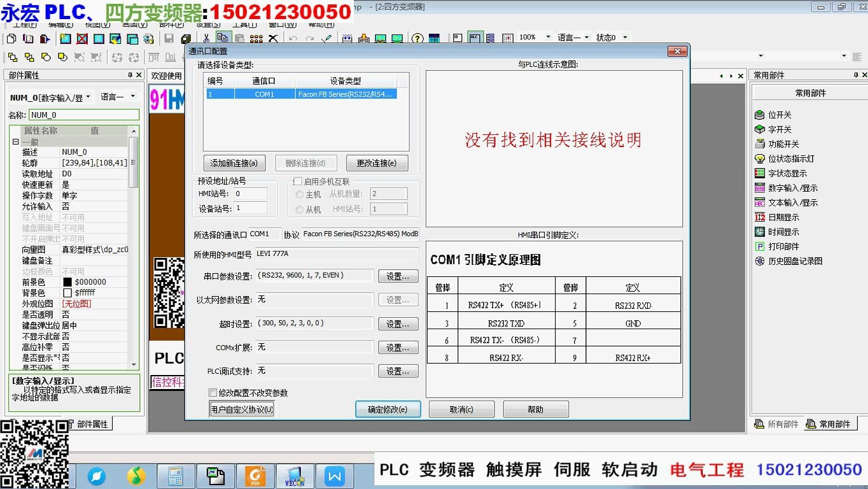The height and width of the screenshot is (489, 868).
Task: Open the 100% zoom dropdown
Action: pos(549,37)
